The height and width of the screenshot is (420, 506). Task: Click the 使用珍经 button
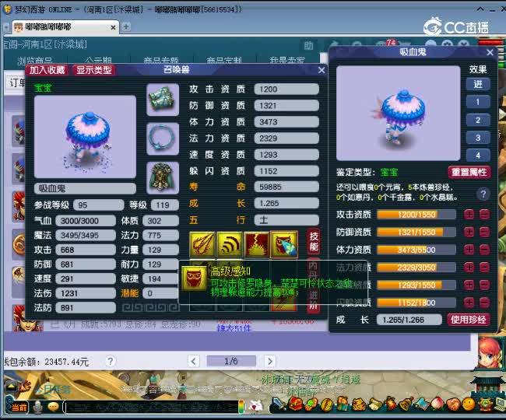[x=469, y=320]
